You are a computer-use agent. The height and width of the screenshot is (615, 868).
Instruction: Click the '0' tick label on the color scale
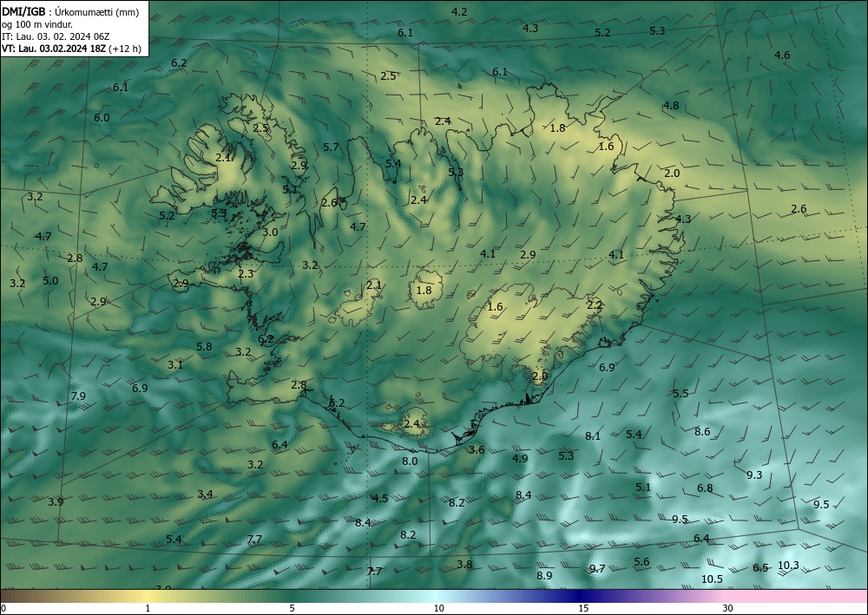(x=3, y=609)
